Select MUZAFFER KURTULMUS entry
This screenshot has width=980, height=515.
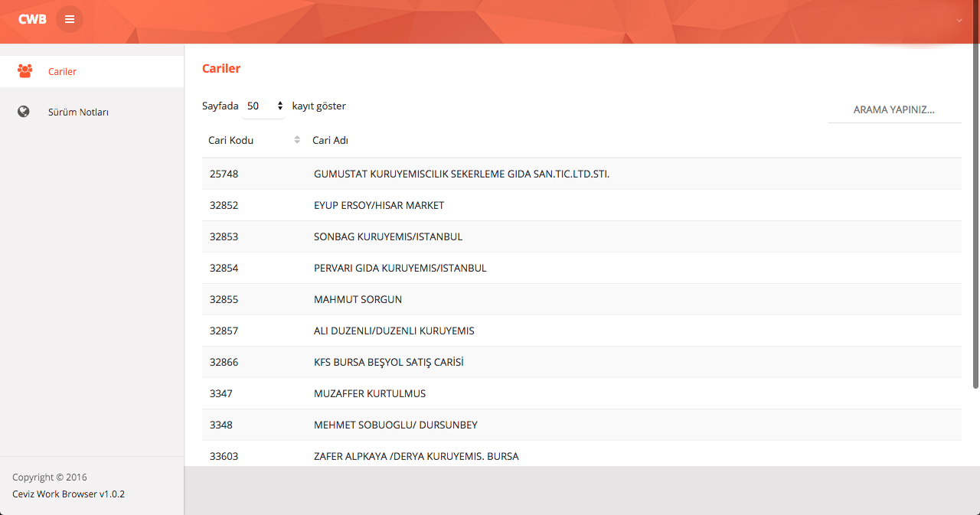pos(370,393)
